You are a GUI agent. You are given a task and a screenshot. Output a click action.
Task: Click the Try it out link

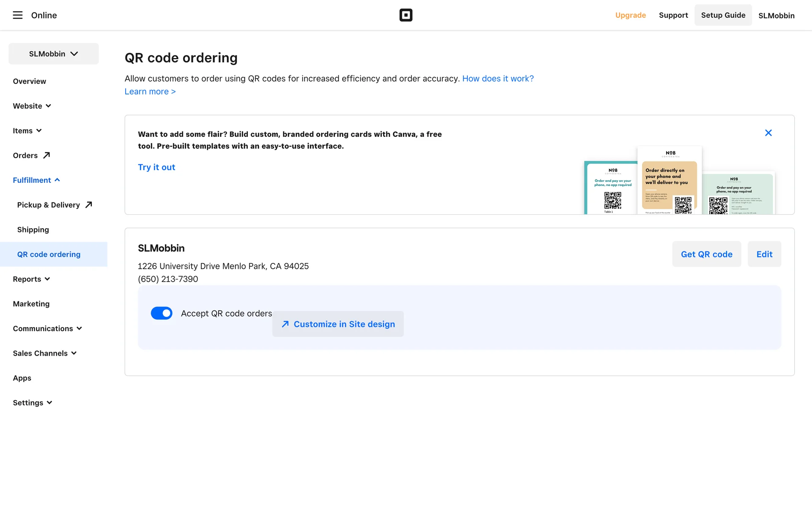pyautogui.click(x=156, y=167)
